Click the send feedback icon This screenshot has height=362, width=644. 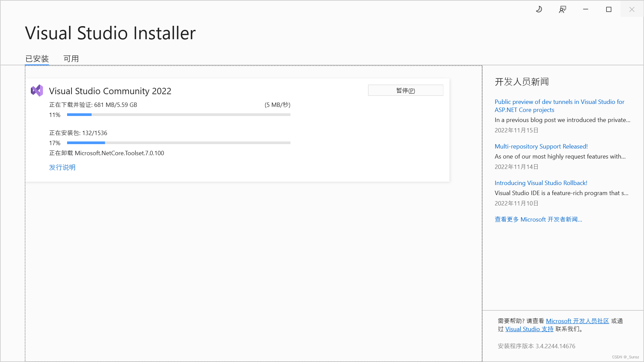(x=562, y=9)
